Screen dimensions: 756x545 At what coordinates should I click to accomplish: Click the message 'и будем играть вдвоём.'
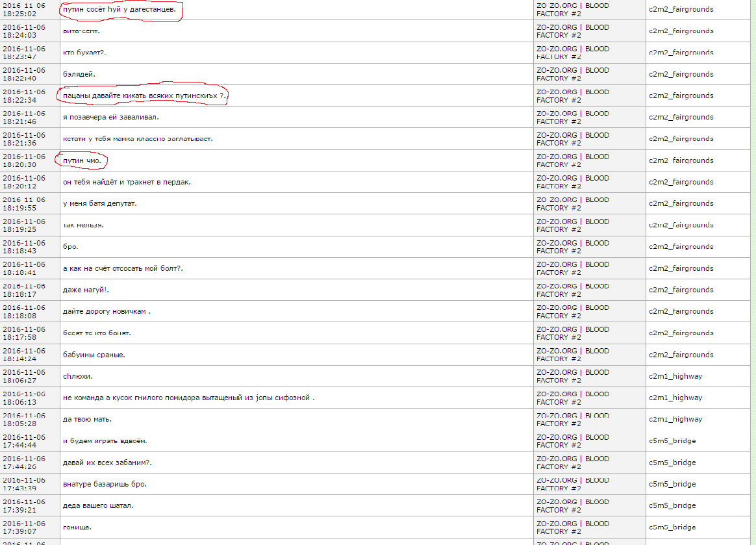(x=105, y=441)
